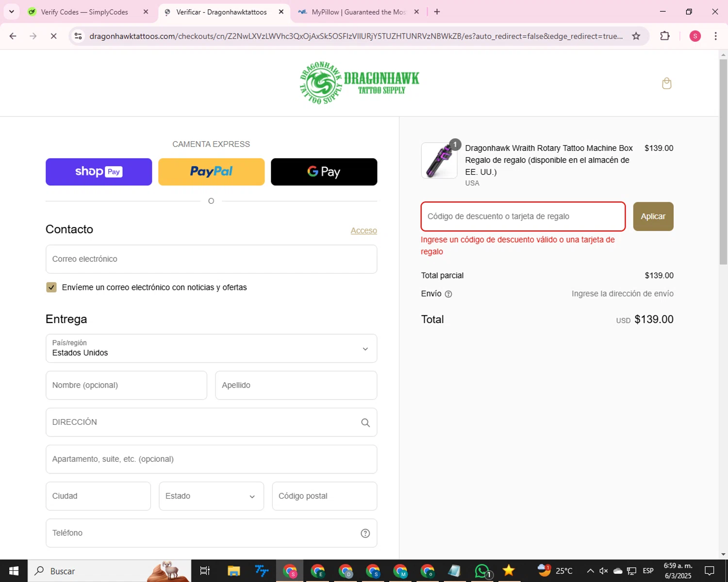Screen dimensions: 728x582
Task: Click the Acceso login link
Action: (x=364, y=231)
